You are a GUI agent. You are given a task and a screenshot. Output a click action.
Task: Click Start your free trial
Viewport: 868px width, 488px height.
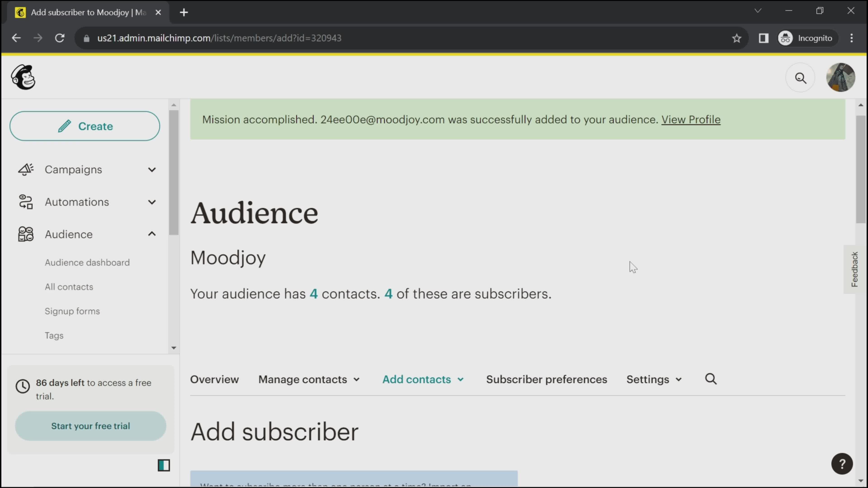[x=90, y=426]
